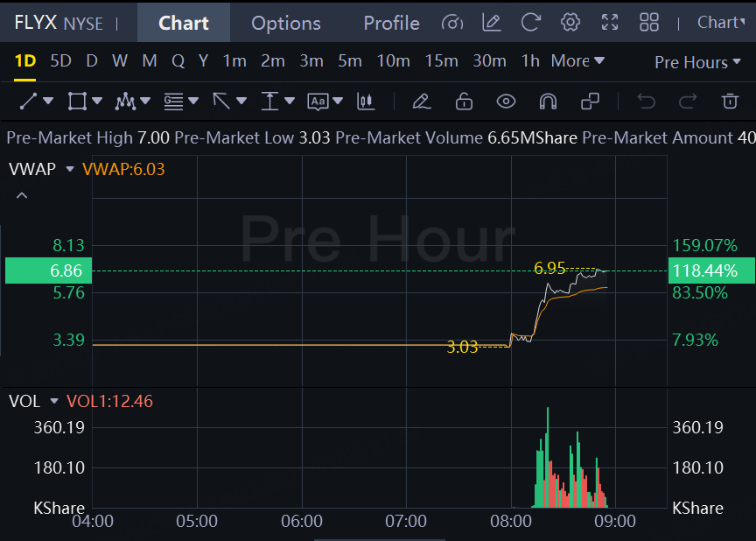756x541 pixels.
Task: Click the eraser tool icon
Action: (421, 102)
